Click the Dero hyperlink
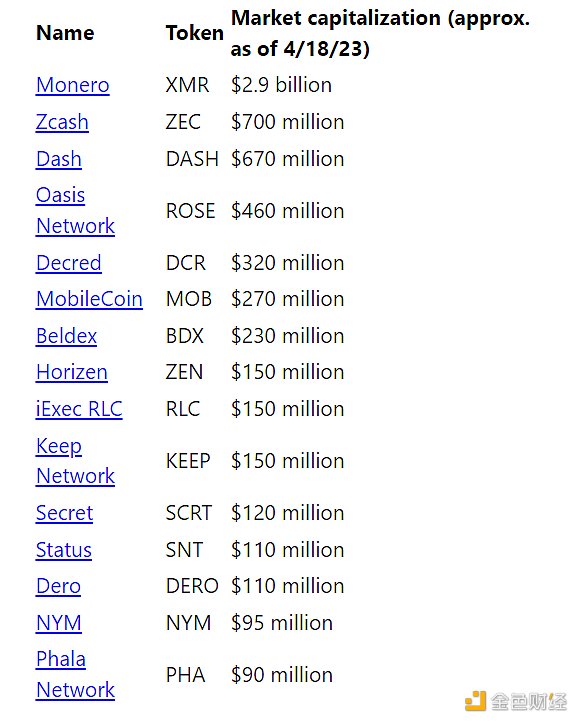 [58, 586]
